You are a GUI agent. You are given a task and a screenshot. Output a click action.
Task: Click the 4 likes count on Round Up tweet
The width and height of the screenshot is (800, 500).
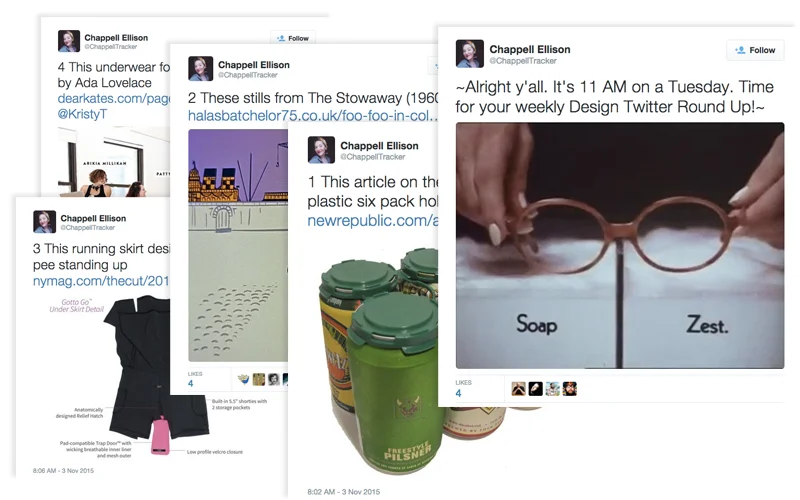coord(458,393)
